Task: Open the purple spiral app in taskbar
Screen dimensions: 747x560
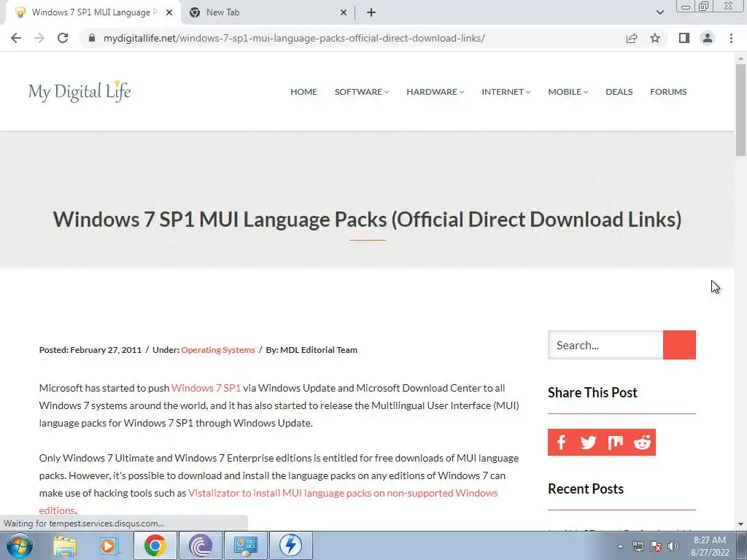Action: [x=201, y=545]
